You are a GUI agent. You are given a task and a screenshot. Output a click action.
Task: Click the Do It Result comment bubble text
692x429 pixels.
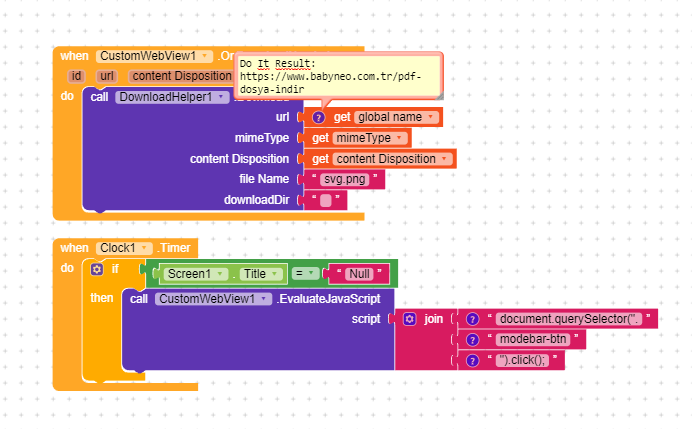pyautogui.click(x=330, y=76)
